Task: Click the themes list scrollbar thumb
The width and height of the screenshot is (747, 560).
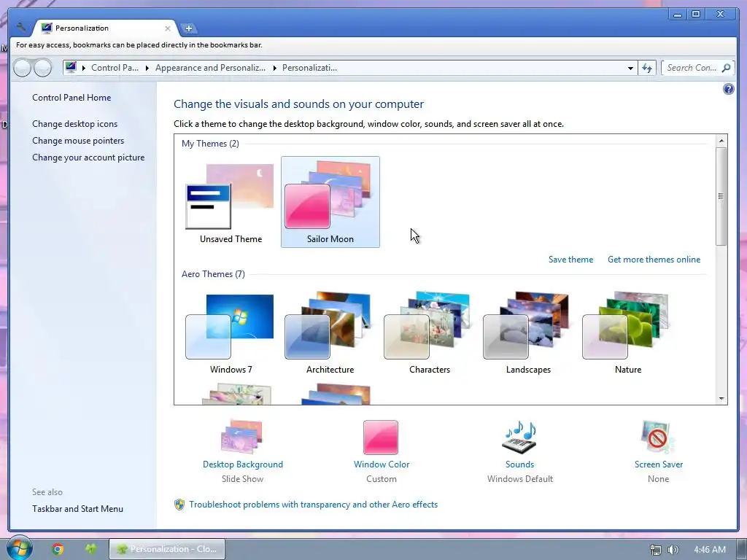Action: [x=721, y=196]
